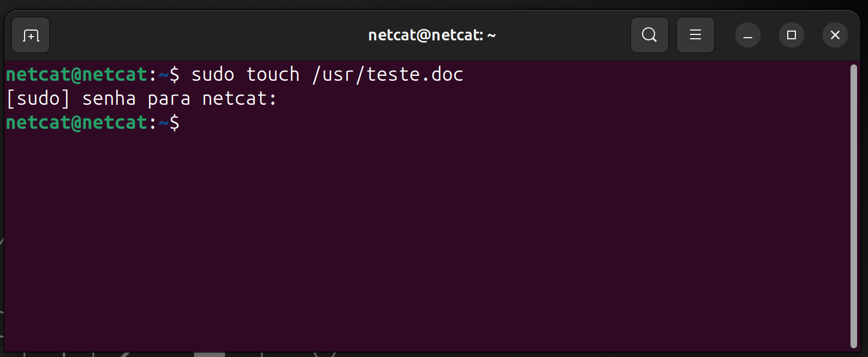This screenshot has height=357, width=868.
Task: Click the word touch in the command
Action: tap(273, 74)
